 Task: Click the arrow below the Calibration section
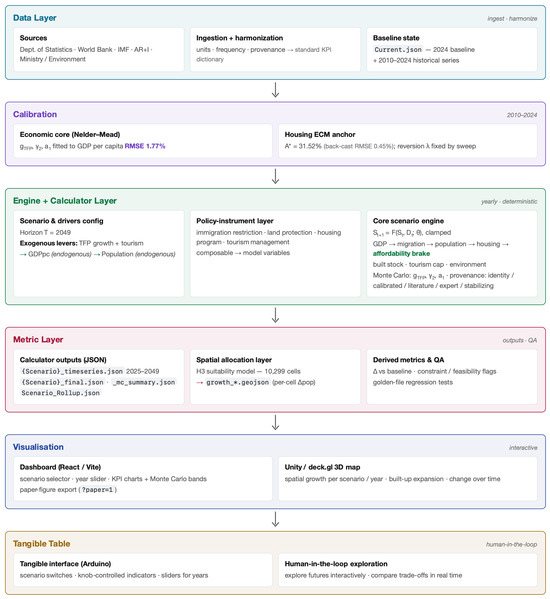[x=275, y=177]
